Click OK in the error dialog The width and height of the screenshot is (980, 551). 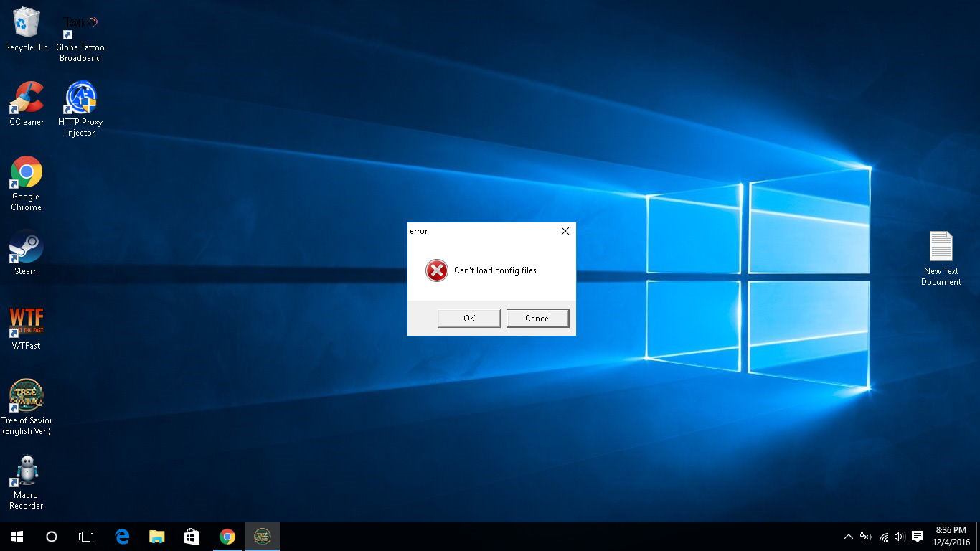click(x=468, y=319)
